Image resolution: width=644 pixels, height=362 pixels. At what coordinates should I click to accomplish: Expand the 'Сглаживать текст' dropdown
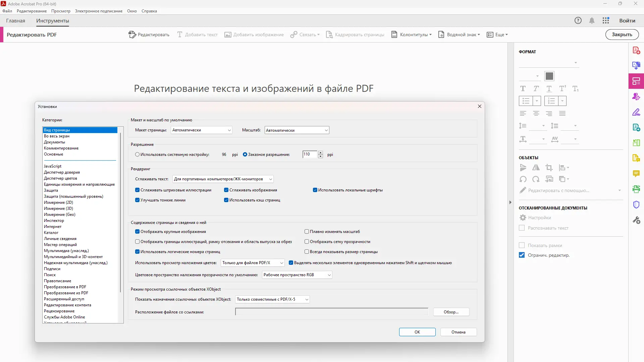223,179
